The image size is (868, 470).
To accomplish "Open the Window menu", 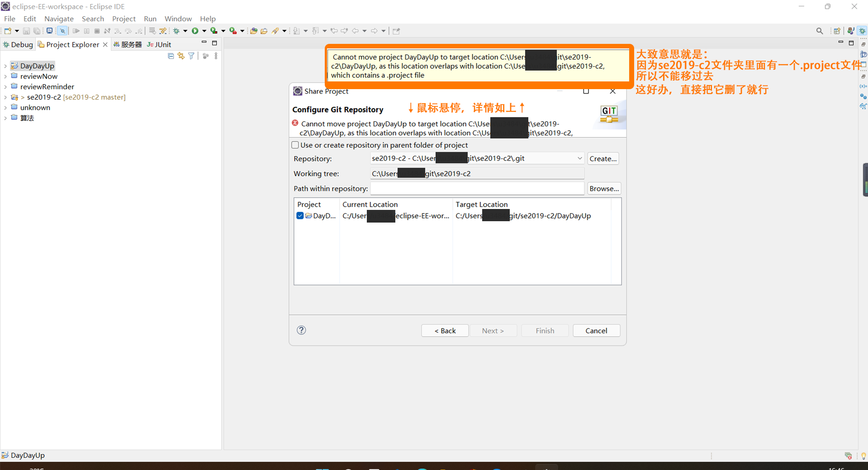I will coord(178,19).
